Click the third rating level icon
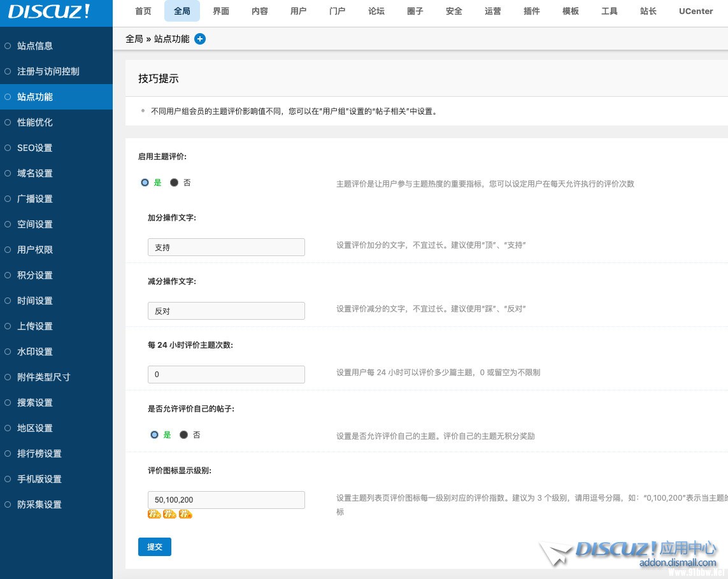 (x=185, y=514)
